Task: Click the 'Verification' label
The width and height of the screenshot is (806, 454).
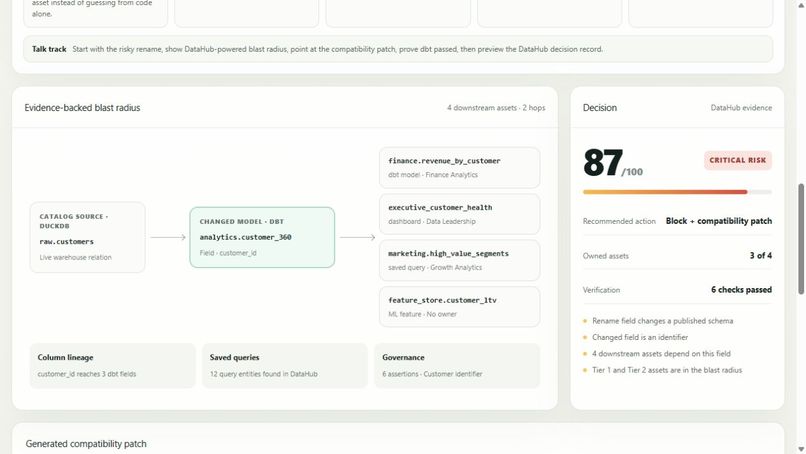Action: click(601, 290)
